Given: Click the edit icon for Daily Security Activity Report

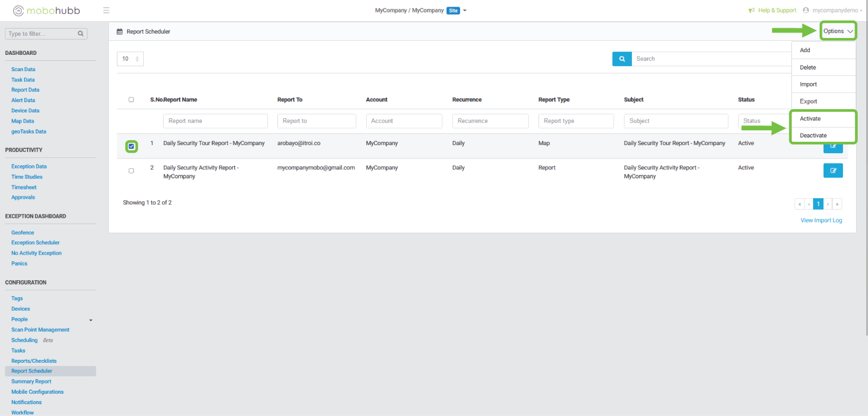Looking at the screenshot, I should click(833, 171).
